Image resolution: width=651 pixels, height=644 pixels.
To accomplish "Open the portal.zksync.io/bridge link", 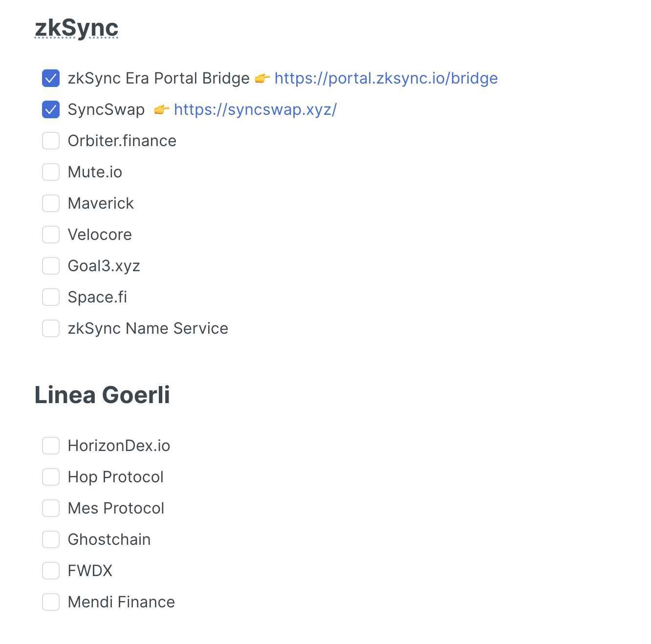I will 386,78.
